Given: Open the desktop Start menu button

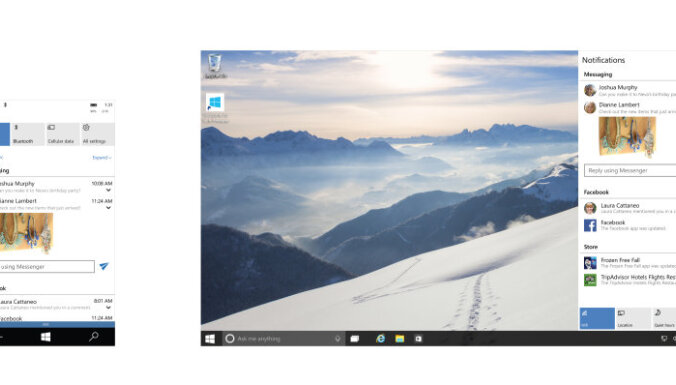Looking at the screenshot, I should (x=210, y=339).
